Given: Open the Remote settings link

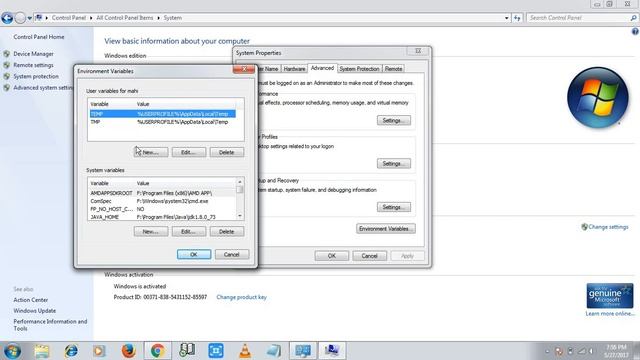Looking at the screenshot, I should click(33, 65).
